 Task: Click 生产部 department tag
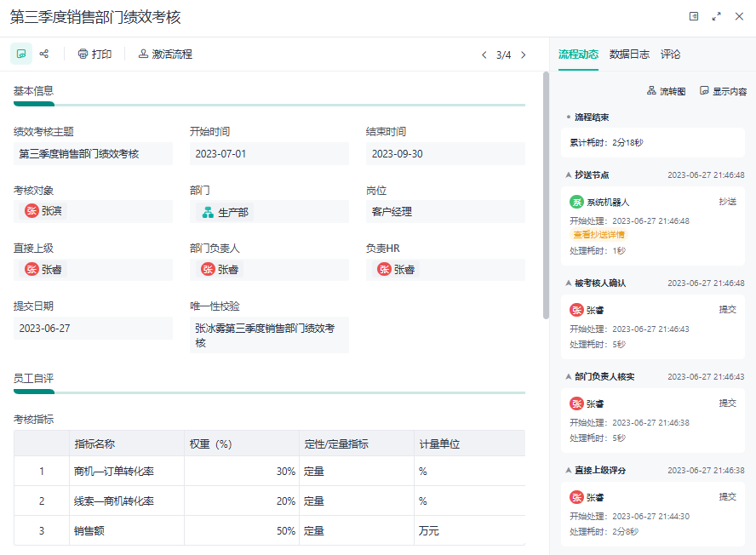[x=225, y=212]
